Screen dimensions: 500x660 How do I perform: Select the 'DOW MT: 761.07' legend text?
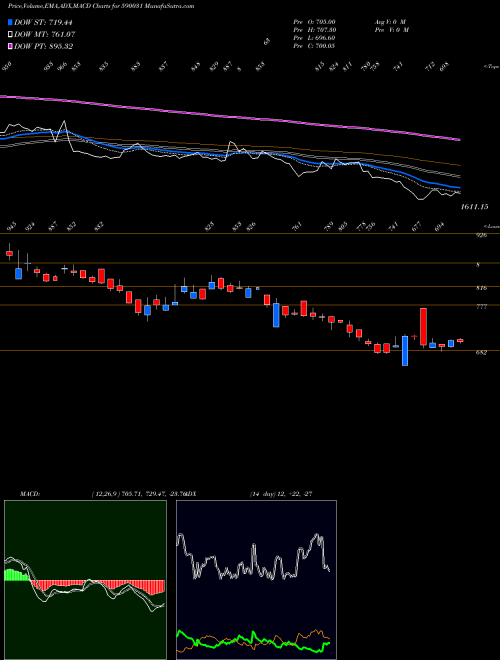pos(44,34)
